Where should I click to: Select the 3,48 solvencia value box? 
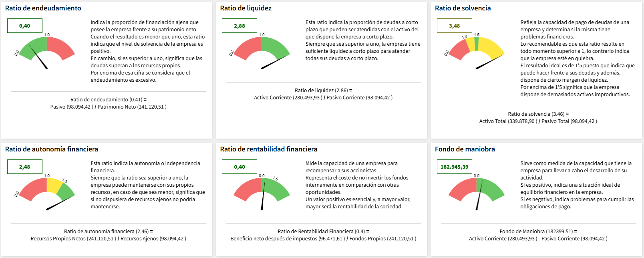(455, 26)
